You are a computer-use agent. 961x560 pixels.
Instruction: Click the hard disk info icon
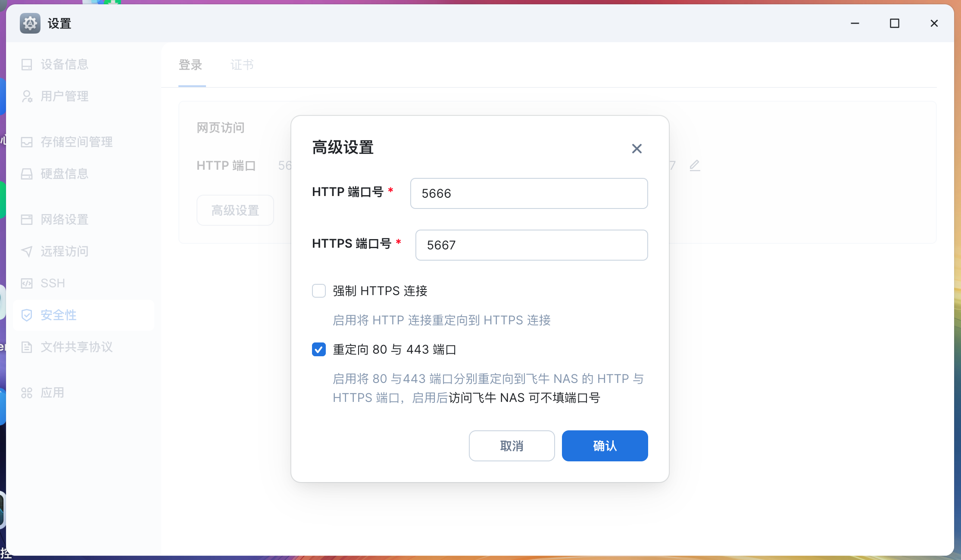pyautogui.click(x=27, y=174)
